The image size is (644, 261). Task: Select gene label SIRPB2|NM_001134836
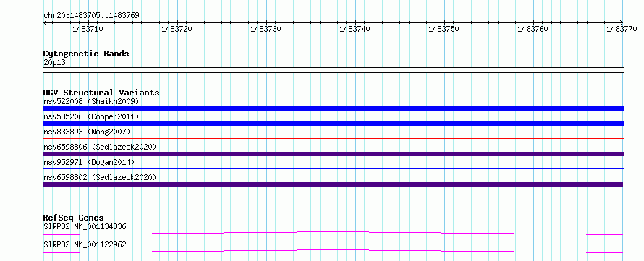coord(85,226)
